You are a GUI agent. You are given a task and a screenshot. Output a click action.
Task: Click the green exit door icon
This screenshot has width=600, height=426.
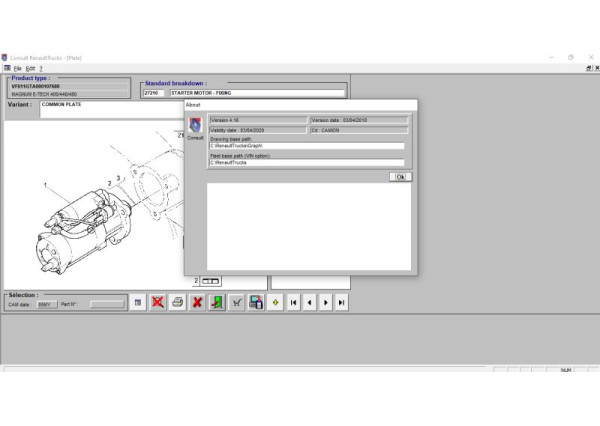coord(216,302)
